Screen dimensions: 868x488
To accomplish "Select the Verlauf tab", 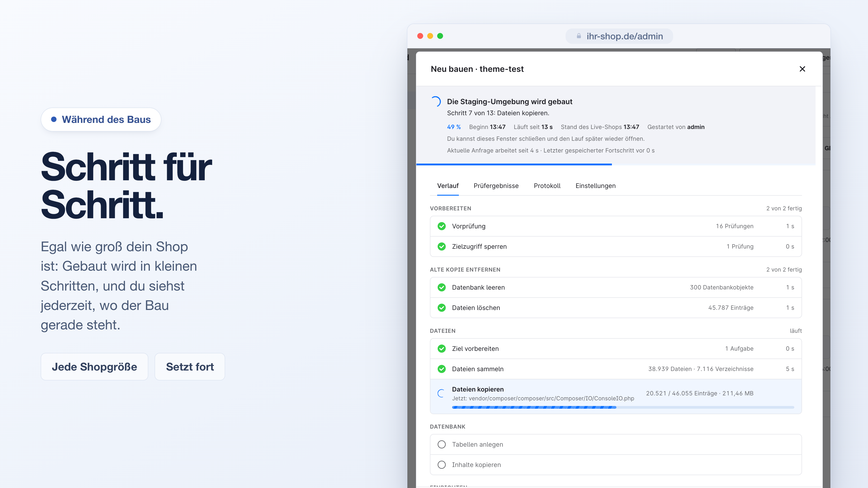I will 448,186.
